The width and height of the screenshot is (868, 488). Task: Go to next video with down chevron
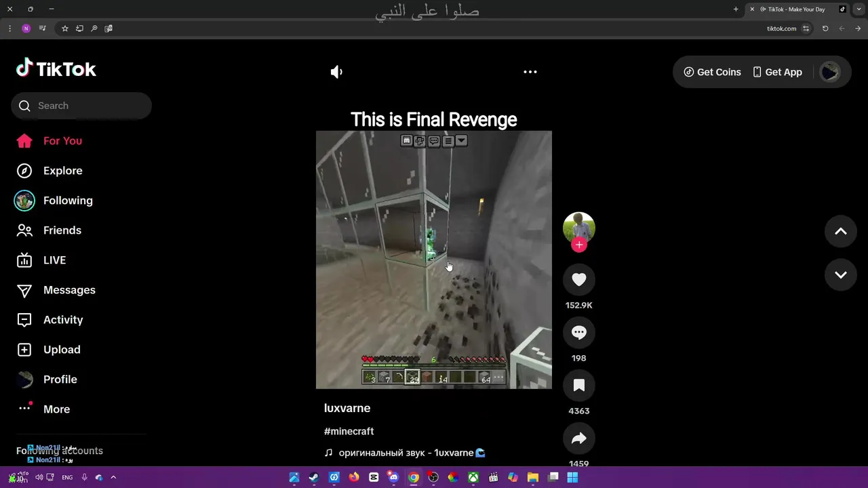pyautogui.click(x=841, y=275)
